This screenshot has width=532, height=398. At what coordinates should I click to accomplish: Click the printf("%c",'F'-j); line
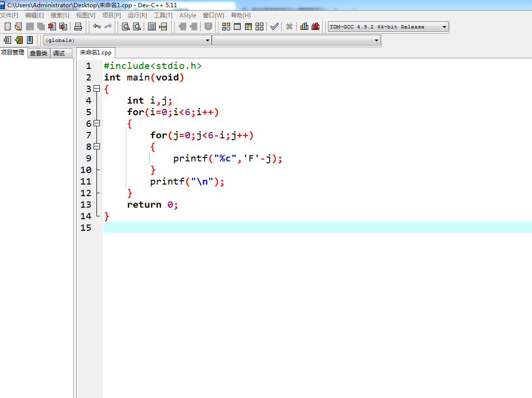coord(228,159)
